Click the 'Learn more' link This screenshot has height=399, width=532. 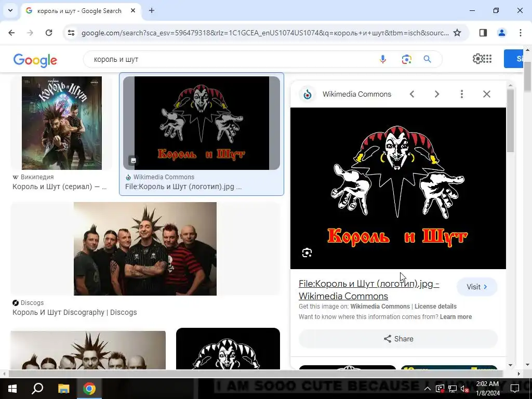pos(456,317)
